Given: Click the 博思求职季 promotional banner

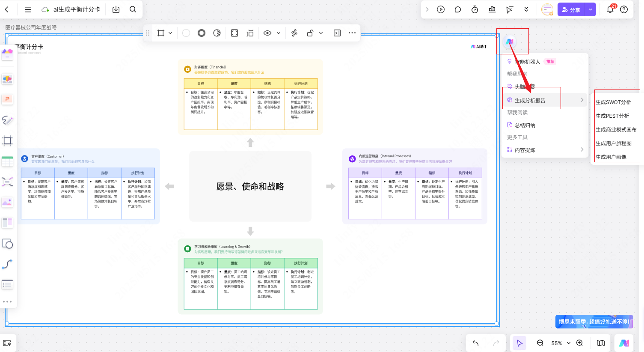Looking at the screenshot, I should (x=594, y=322).
